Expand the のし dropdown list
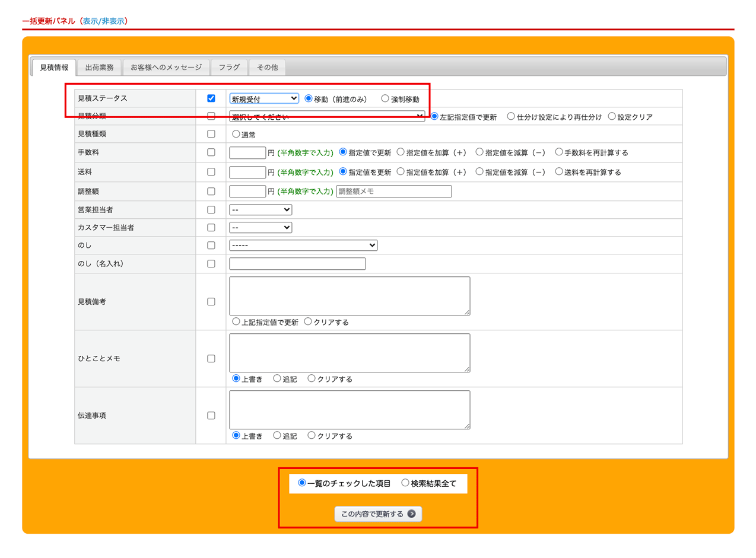Viewport: 756px width, 558px height. coord(303,245)
